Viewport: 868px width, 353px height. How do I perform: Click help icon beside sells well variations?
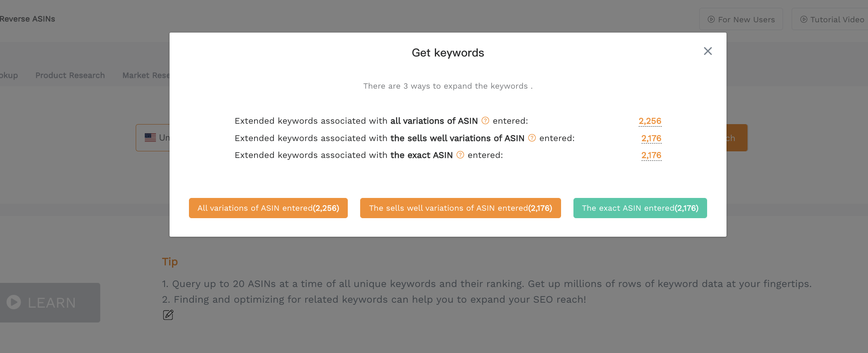tap(532, 138)
